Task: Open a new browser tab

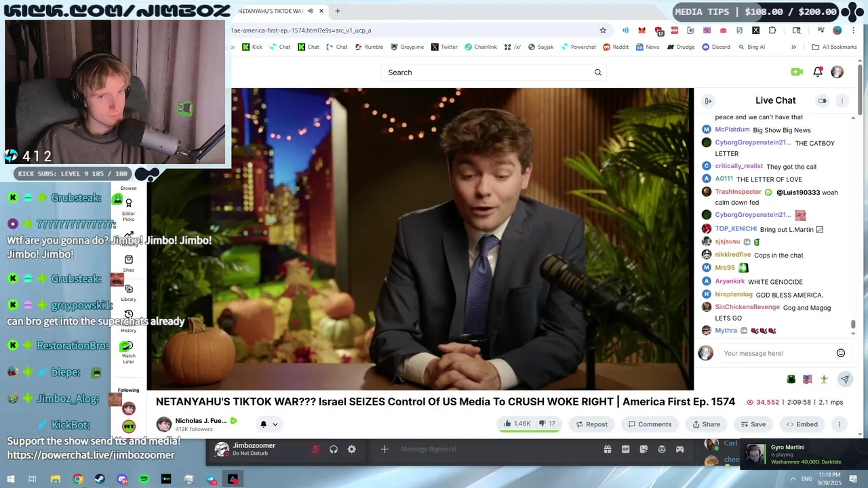Action: (337, 11)
